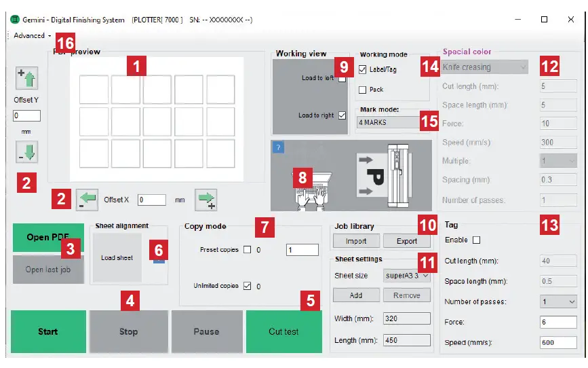This screenshot has width=588, height=368.
Task: Click the 'Sheet settings' label text
Action: point(359,259)
